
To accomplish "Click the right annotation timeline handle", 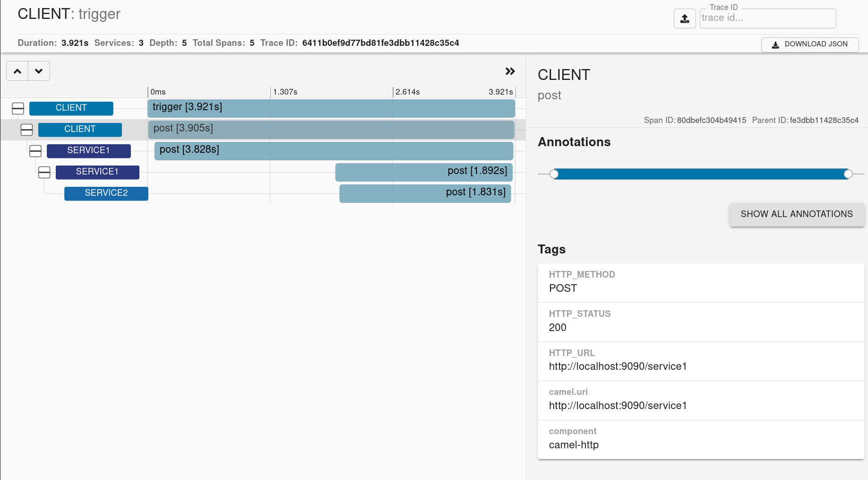I will click(x=848, y=174).
